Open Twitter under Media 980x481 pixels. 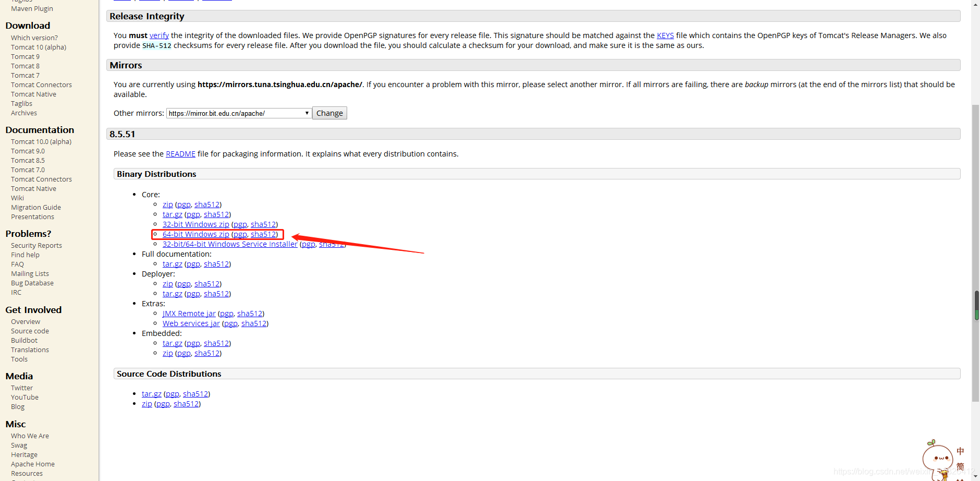pos(22,388)
